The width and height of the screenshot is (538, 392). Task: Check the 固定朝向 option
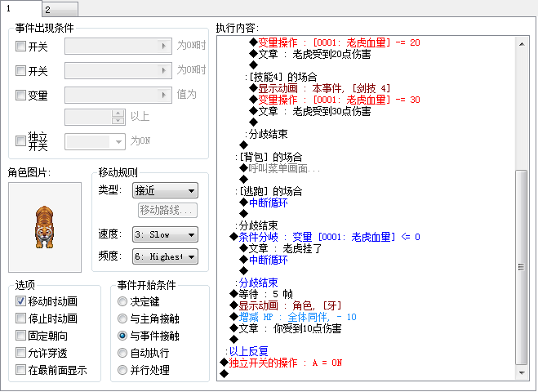point(20,336)
